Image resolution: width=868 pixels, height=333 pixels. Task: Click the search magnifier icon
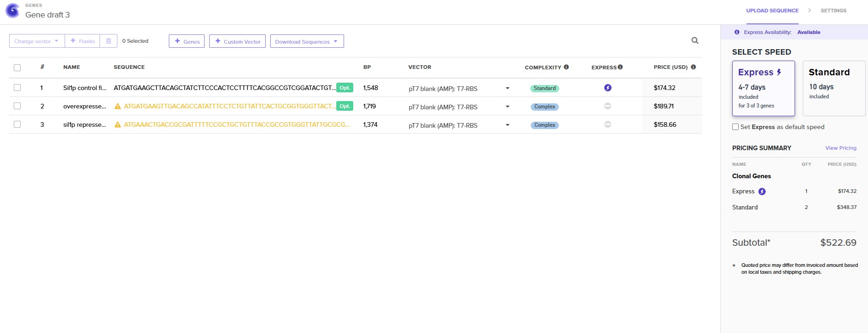[x=695, y=40]
